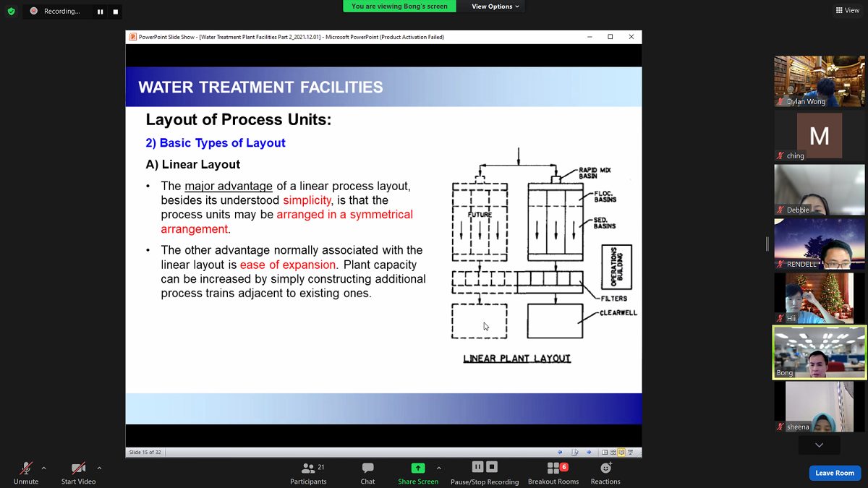This screenshot has width=868, height=488.
Task: Select ching's participant tile
Action: [820, 136]
